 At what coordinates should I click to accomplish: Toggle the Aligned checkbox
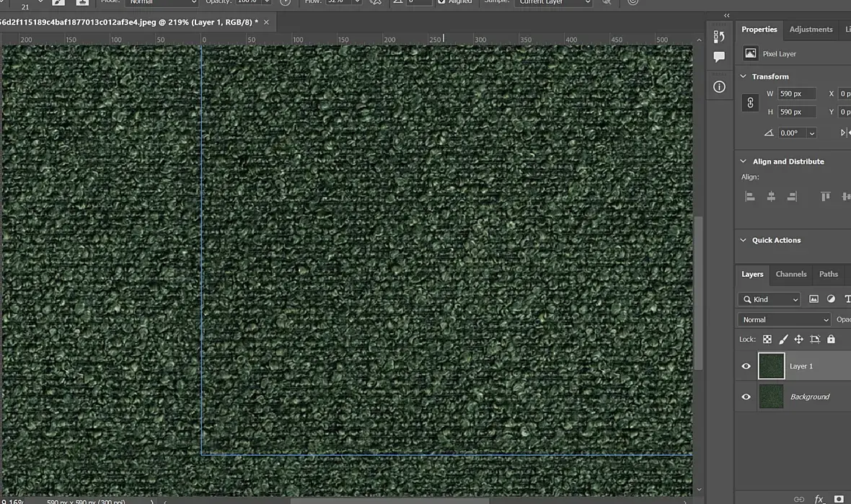[441, 1]
